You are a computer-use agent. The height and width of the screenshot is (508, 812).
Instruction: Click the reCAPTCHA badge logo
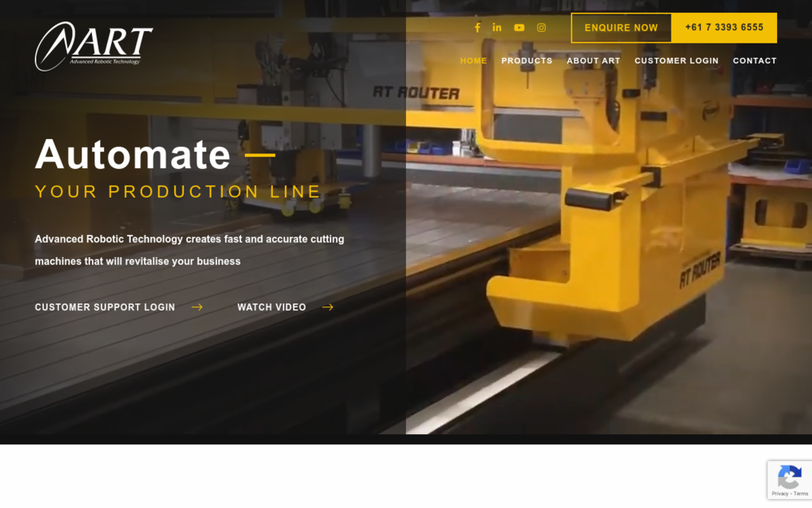789,477
